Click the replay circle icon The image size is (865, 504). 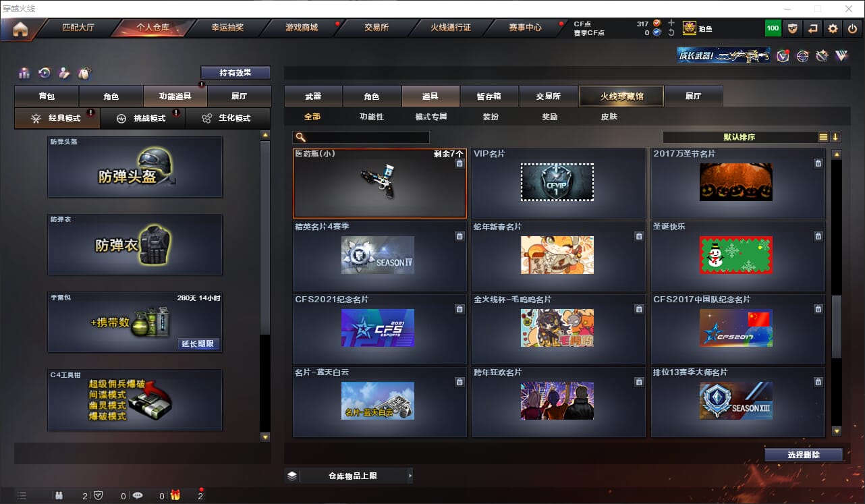[45, 73]
